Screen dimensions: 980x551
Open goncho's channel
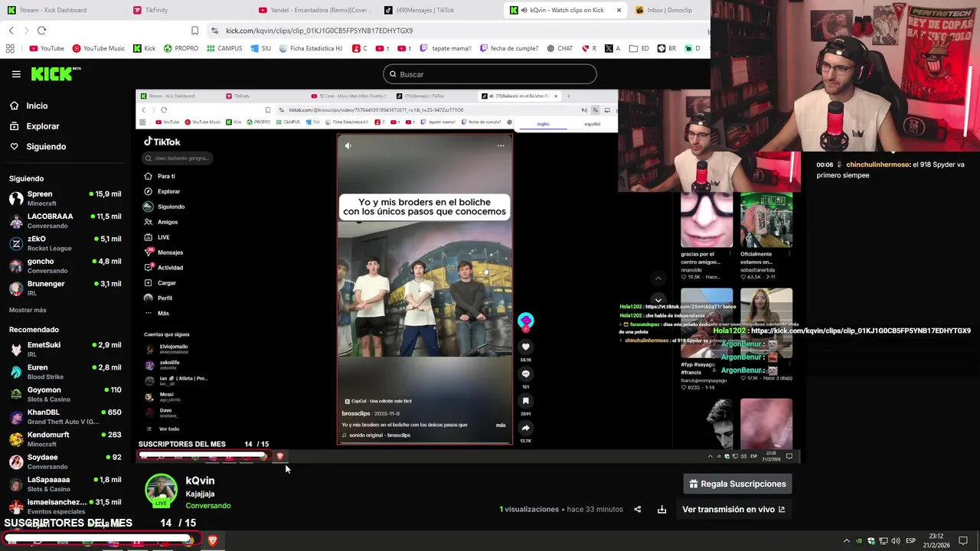65,266
